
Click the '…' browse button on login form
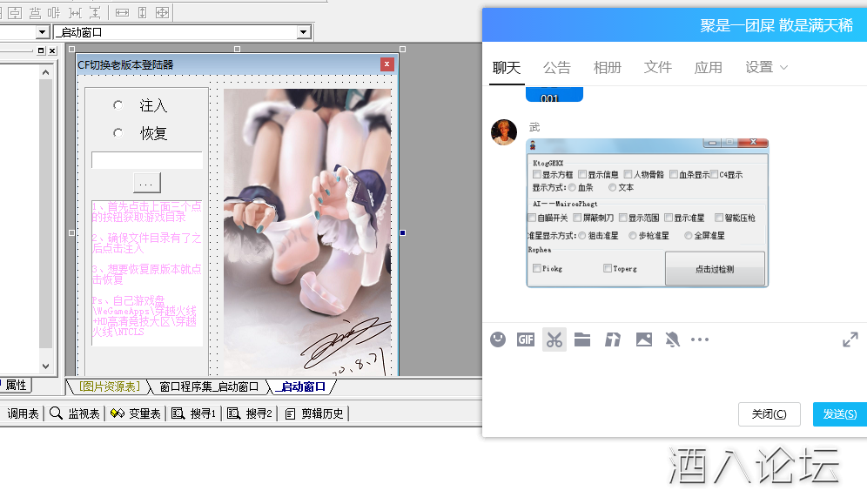click(145, 182)
